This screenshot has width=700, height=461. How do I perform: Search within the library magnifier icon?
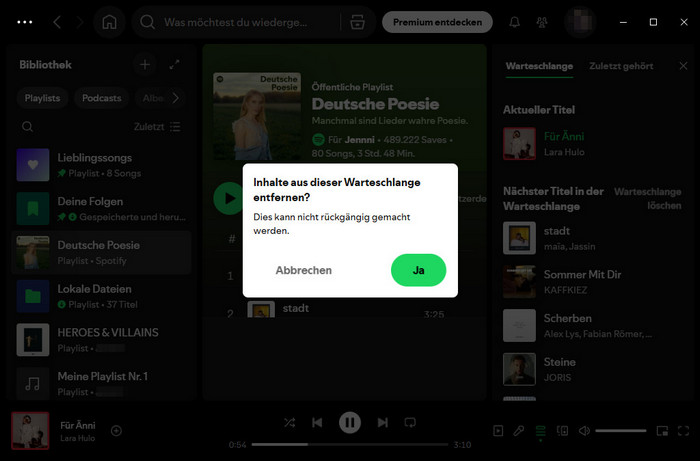(x=27, y=127)
